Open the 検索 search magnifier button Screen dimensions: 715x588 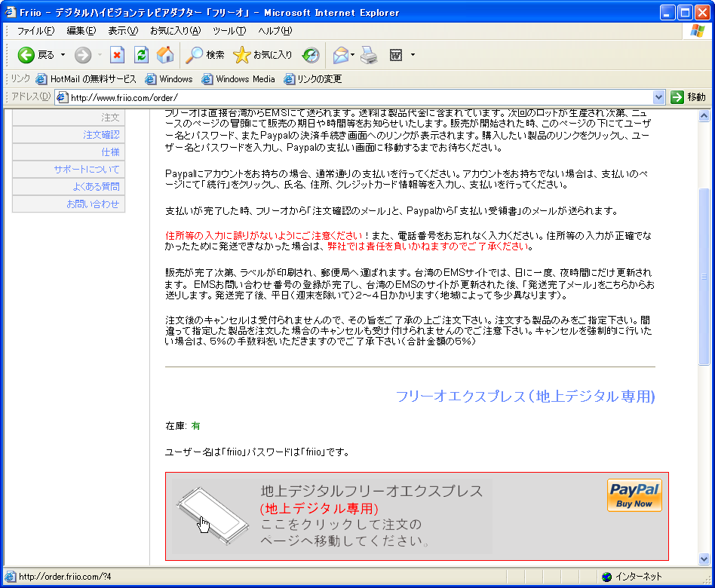tap(204, 55)
